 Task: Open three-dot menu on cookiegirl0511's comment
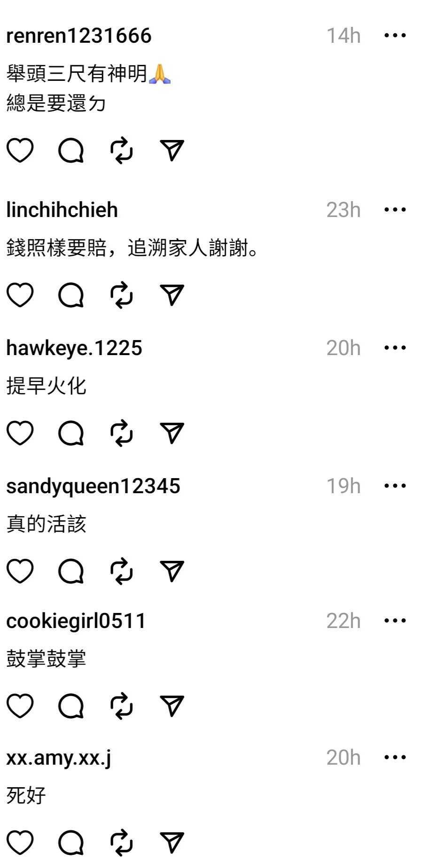(395, 620)
